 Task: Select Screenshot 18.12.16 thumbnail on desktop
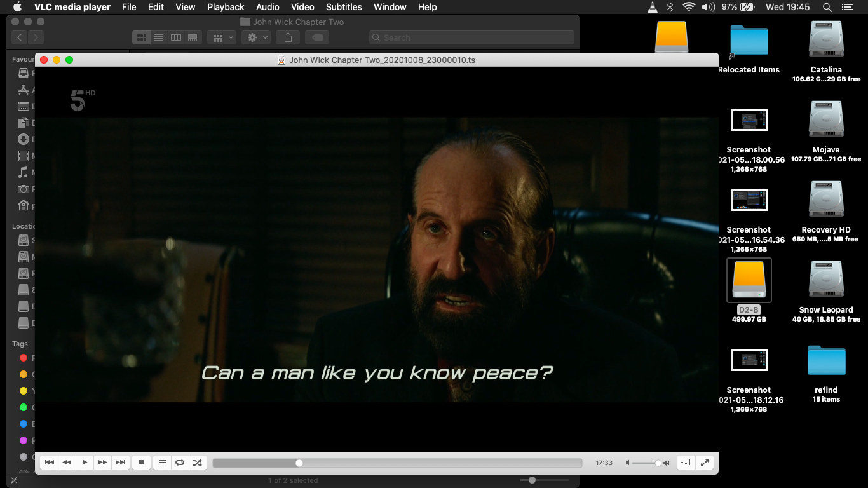749,360
